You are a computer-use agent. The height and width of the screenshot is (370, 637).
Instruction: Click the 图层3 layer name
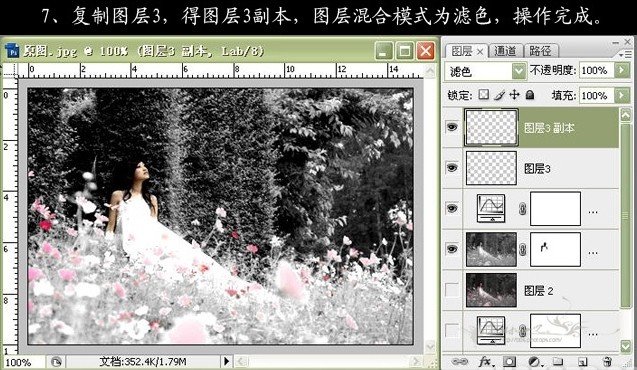[x=537, y=168]
